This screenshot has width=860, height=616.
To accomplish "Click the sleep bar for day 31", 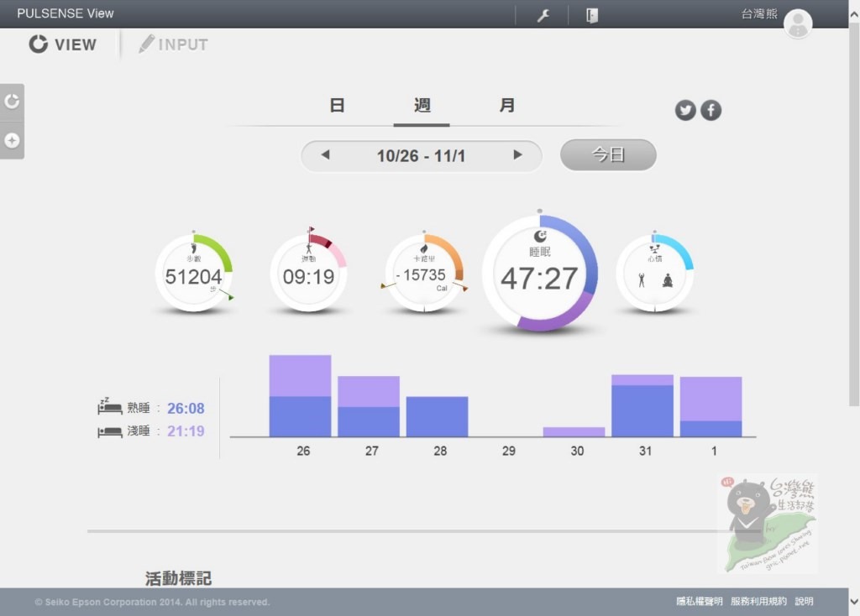I will 642,405.
